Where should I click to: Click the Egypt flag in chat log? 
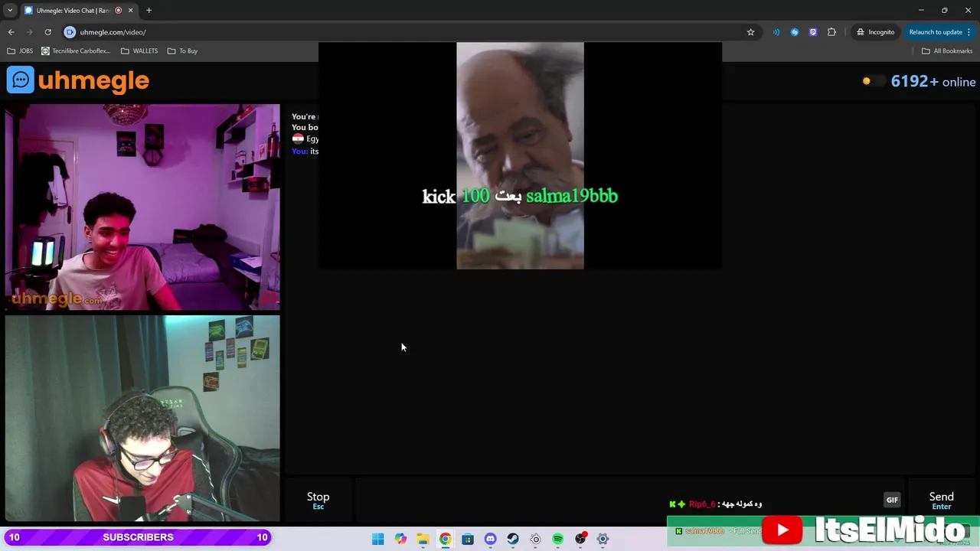tap(298, 139)
